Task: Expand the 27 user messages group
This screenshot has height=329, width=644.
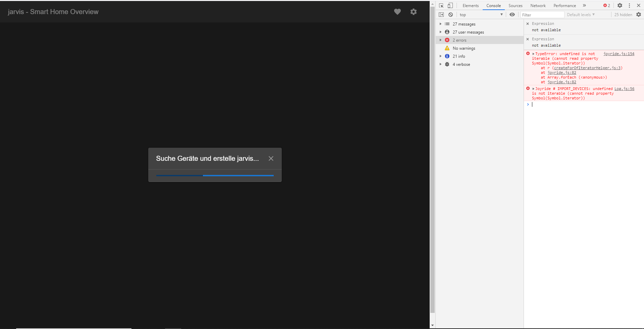Action: pyautogui.click(x=440, y=32)
